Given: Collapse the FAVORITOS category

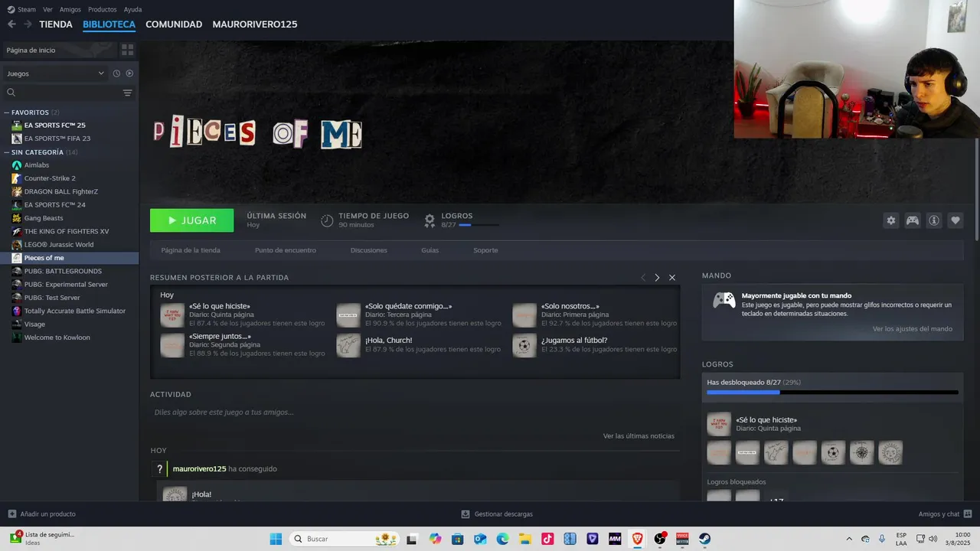Looking at the screenshot, I should 7,112.
